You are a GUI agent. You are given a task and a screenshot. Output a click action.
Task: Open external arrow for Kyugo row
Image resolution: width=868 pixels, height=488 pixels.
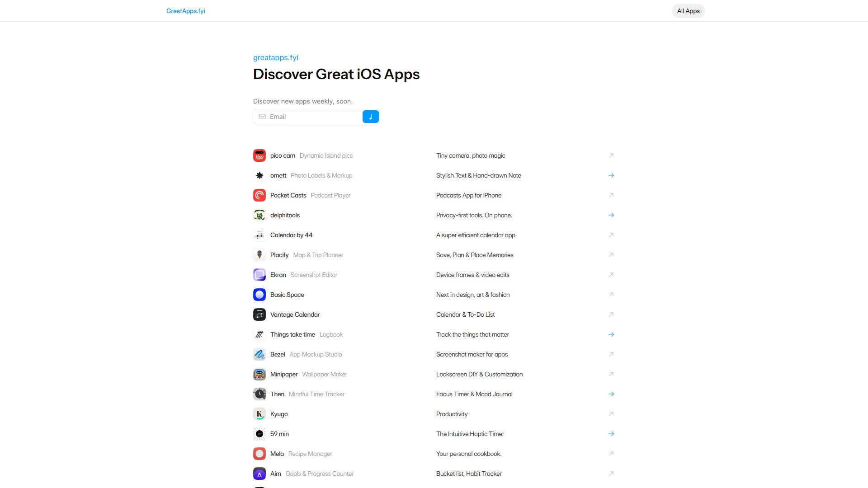[x=611, y=414]
